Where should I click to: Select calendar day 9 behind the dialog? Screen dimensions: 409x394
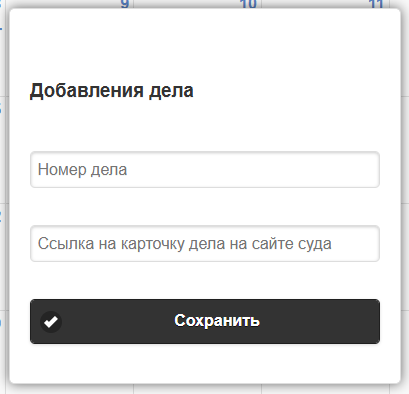coord(125,4)
